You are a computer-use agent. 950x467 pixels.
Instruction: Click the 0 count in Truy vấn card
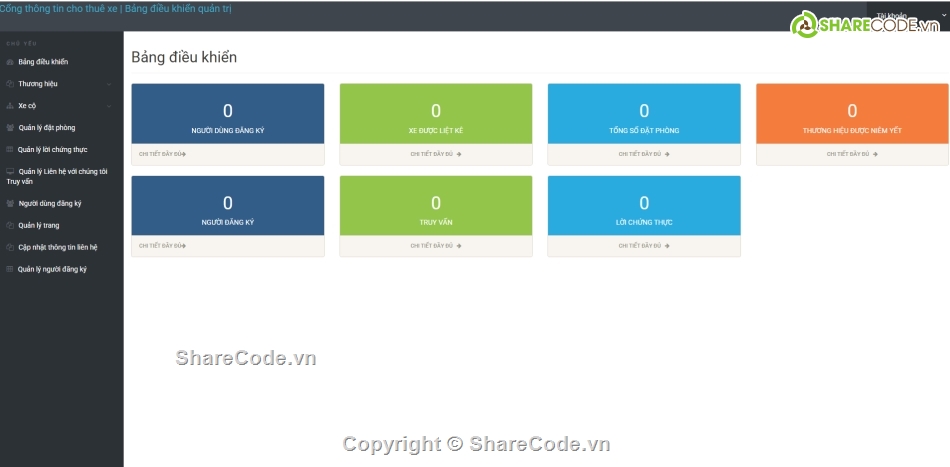click(x=436, y=203)
